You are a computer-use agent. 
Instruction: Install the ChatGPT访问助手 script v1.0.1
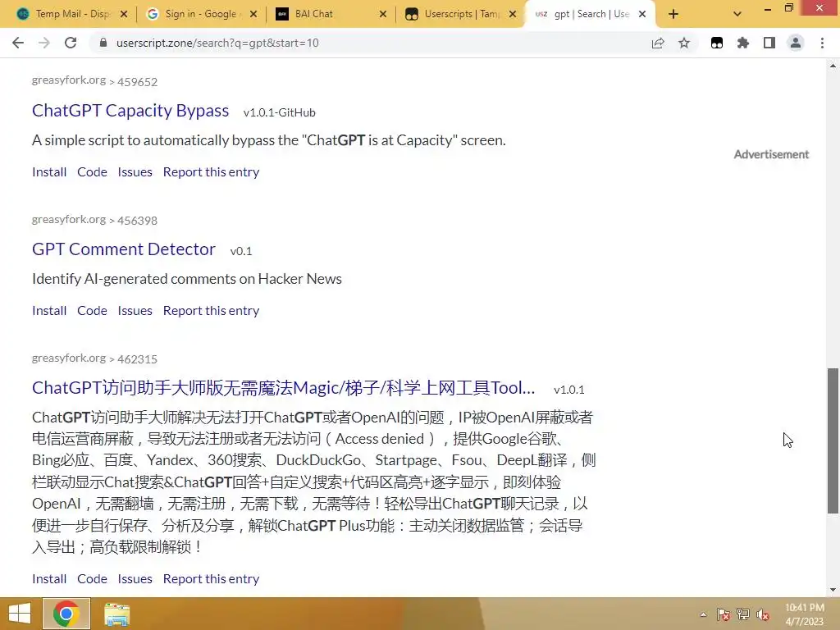[x=49, y=579]
